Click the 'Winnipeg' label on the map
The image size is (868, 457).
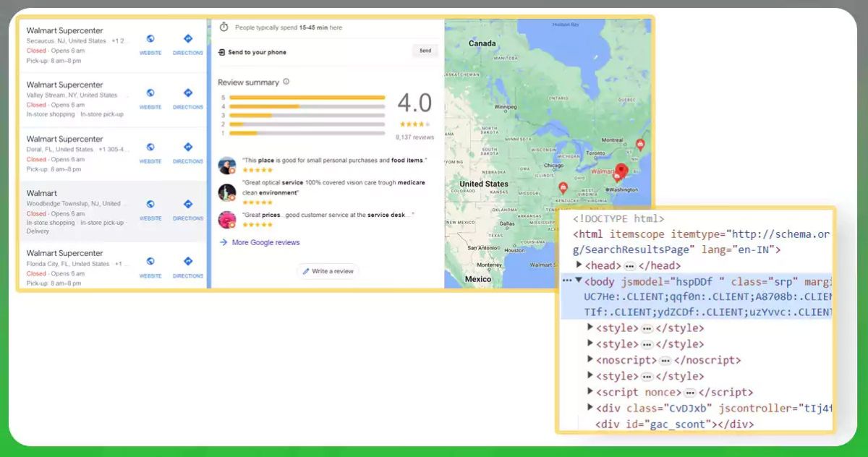(504, 106)
